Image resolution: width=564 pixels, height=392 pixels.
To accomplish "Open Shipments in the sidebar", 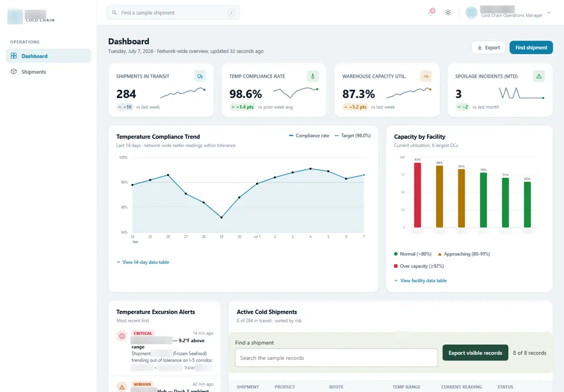I will coord(49,72).
